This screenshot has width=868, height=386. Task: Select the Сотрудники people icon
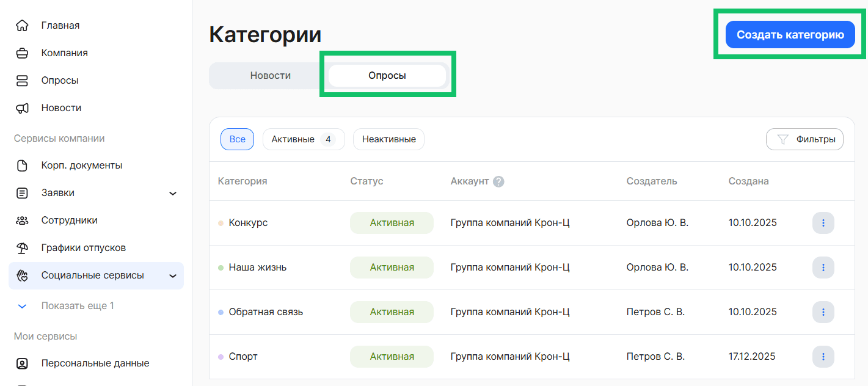pos(23,220)
